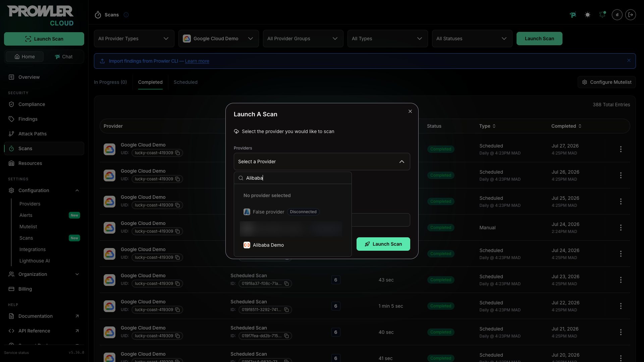
Task: Sort the table by Type column
Action: [x=487, y=126]
